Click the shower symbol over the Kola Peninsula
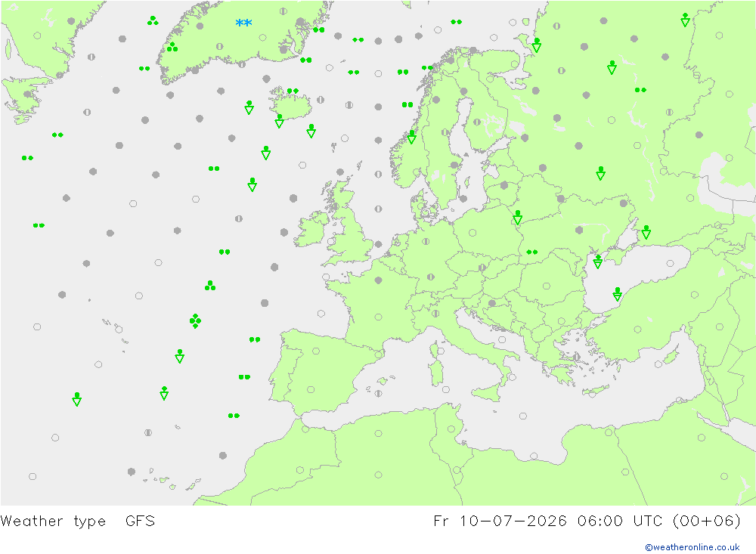 [537, 45]
